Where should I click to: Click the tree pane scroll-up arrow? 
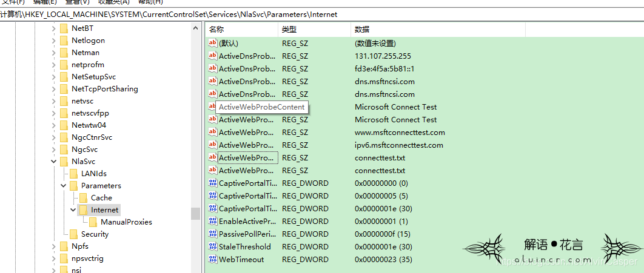click(x=196, y=28)
